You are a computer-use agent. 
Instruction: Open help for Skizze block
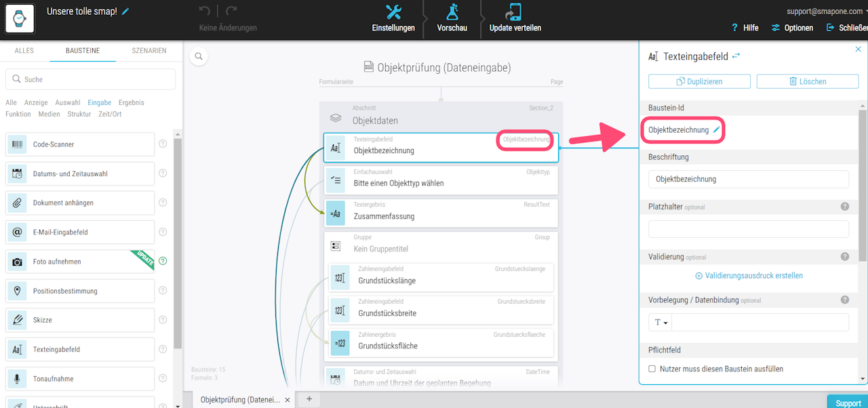(163, 320)
